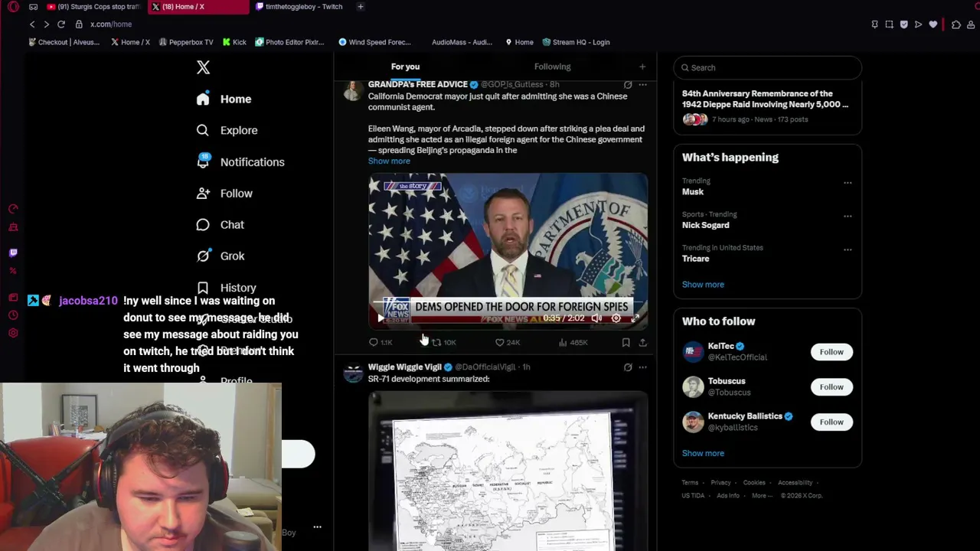The width and height of the screenshot is (980, 551).
Task: Open Grok actions on GRANDPA's FREE ADVICE post
Action: pos(628,84)
